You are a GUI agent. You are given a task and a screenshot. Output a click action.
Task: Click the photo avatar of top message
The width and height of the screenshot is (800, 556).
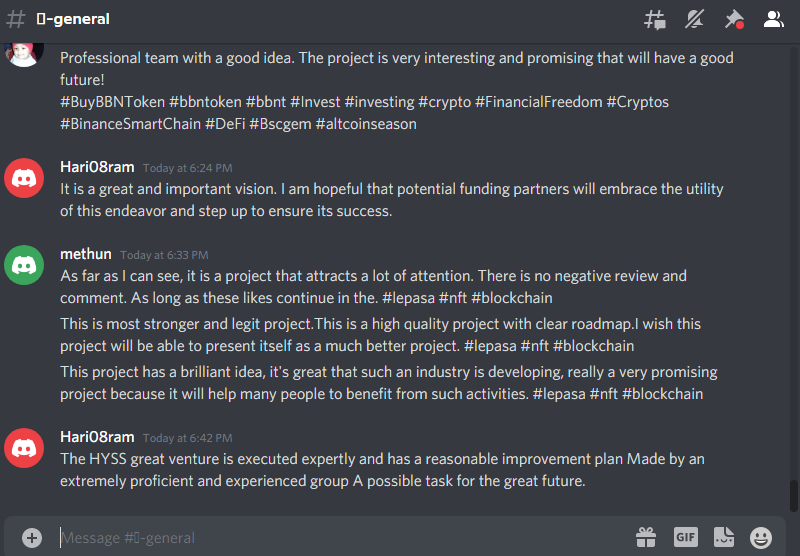point(24,55)
